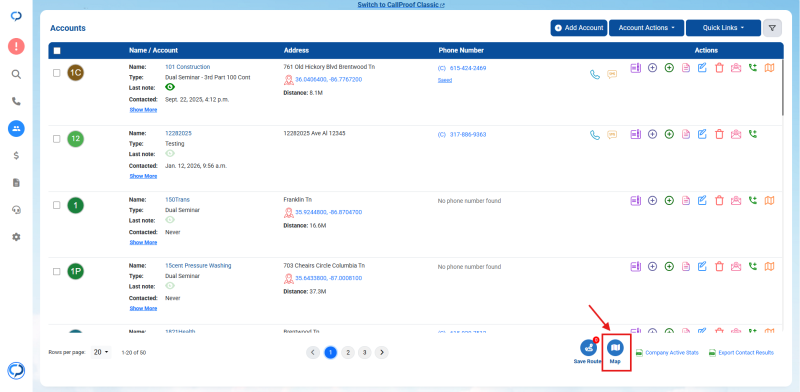Send SMS to 101 Construction

612,75
